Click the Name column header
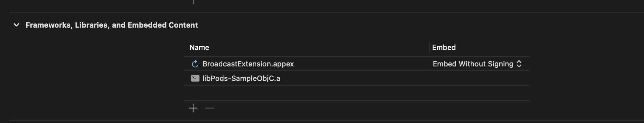 coord(199,47)
